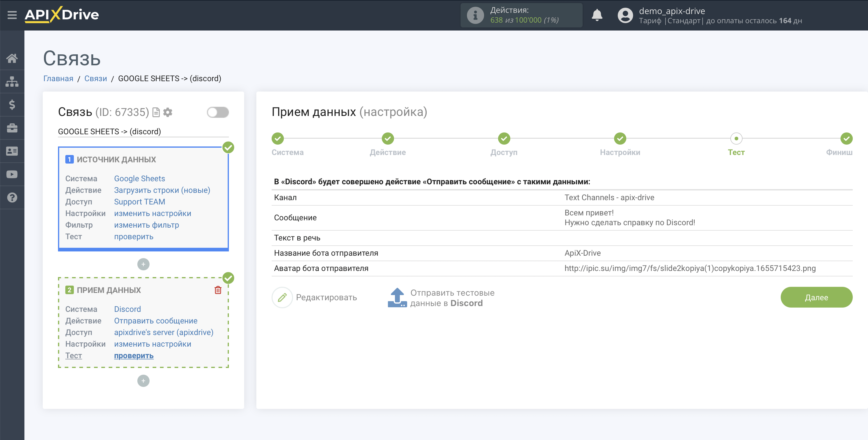868x440 pixels.
Task: Click the avatar URL value ending in .png
Action: point(690,268)
